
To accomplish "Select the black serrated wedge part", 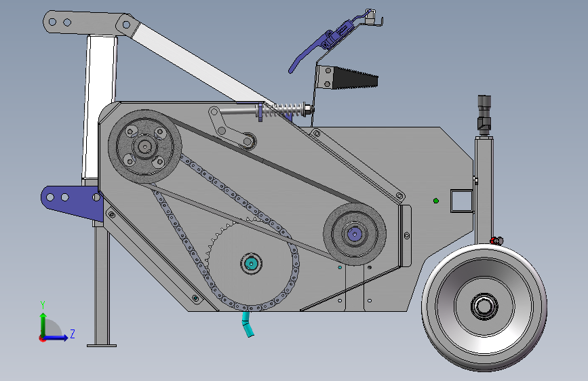I will tap(355, 79).
